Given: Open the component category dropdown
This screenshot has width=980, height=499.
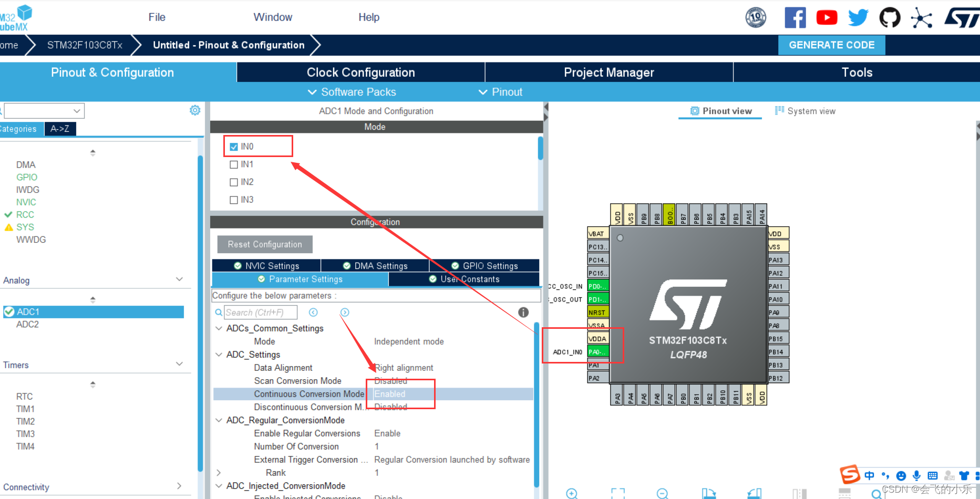Looking at the screenshot, I should click(x=77, y=110).
